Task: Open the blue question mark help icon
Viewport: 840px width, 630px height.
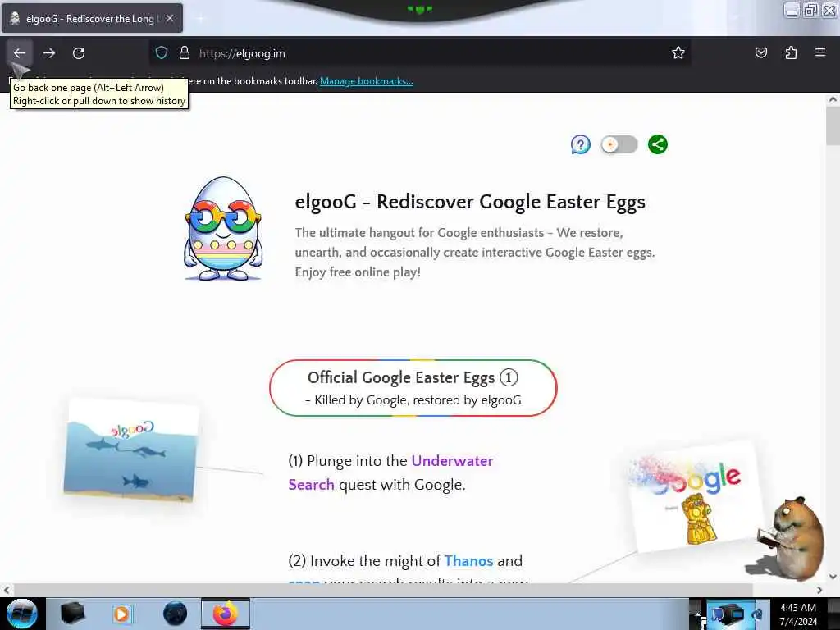Action: coord(581,144)
